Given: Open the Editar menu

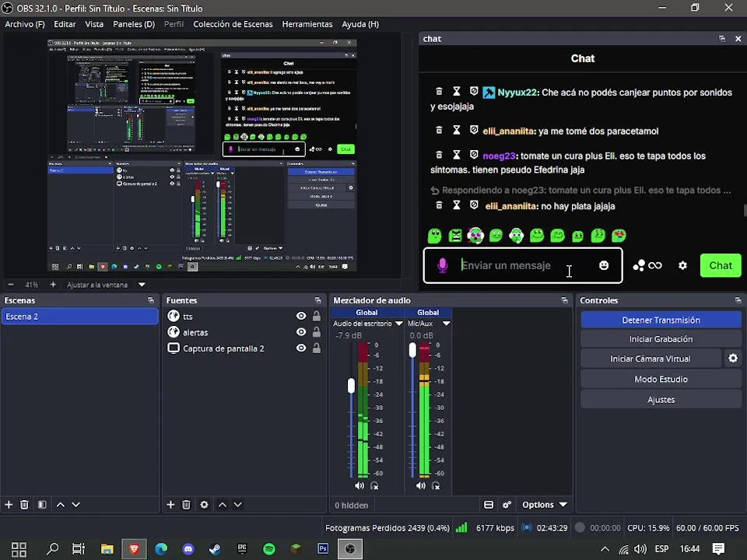Looking at the screenshot, I should pyautogui.click(x=65, y=24).
